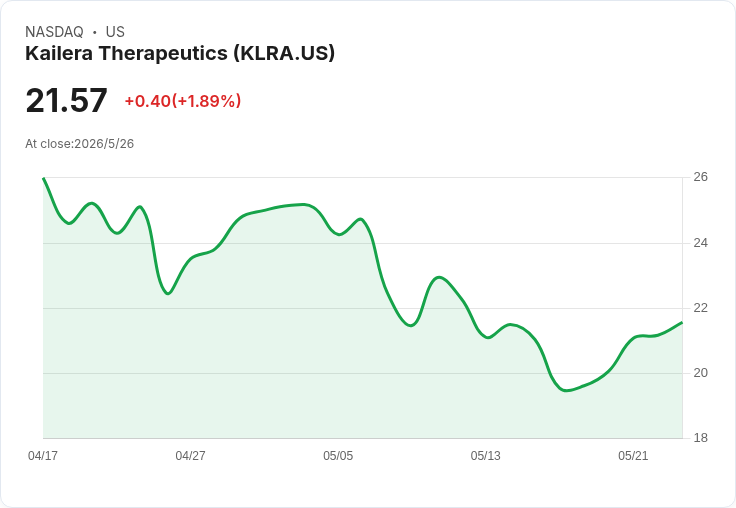
Task: Click the 26 price axis label
Action: coord(701,177)
